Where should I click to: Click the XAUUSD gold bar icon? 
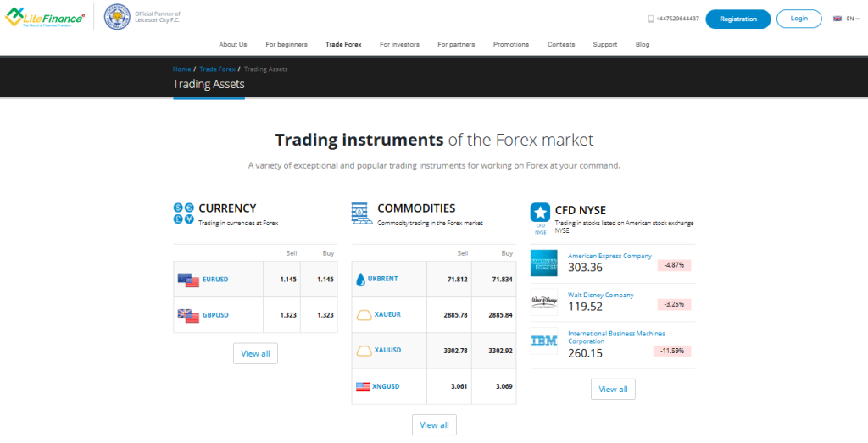[363, 351]
